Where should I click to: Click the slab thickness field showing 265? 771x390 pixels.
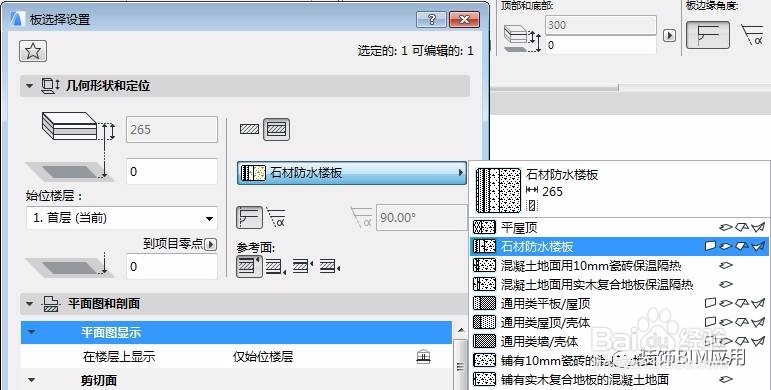(172, 130)
